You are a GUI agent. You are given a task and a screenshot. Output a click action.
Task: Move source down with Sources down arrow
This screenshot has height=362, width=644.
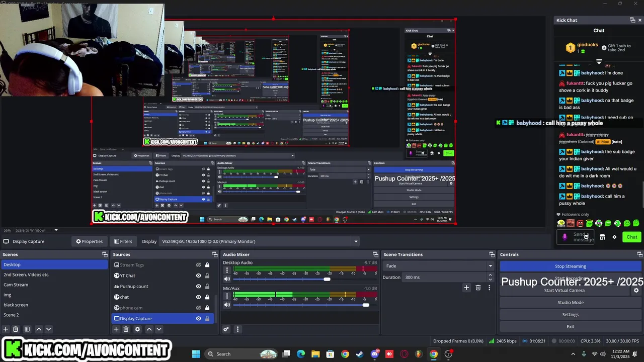click(x=158, y=329)
